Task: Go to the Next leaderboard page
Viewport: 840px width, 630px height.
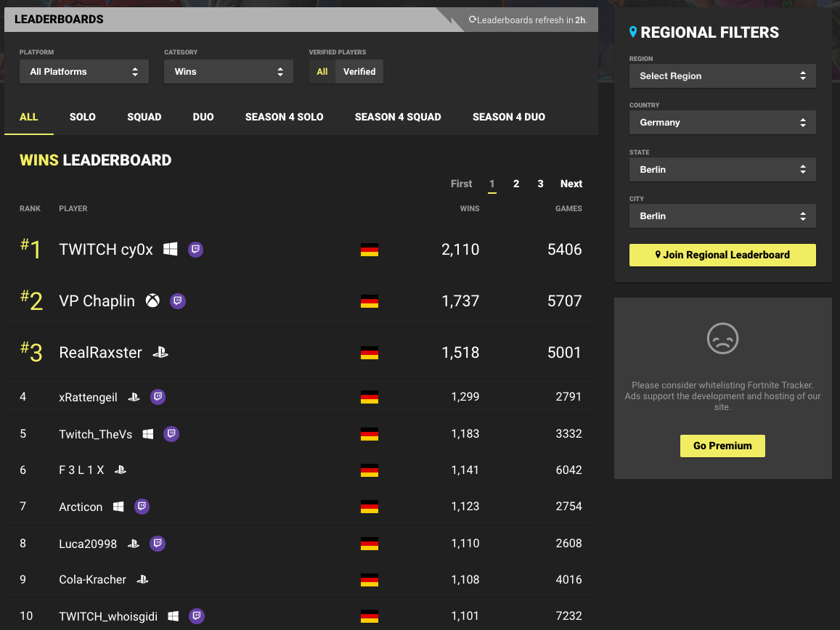Action: (x=571, y=184)
